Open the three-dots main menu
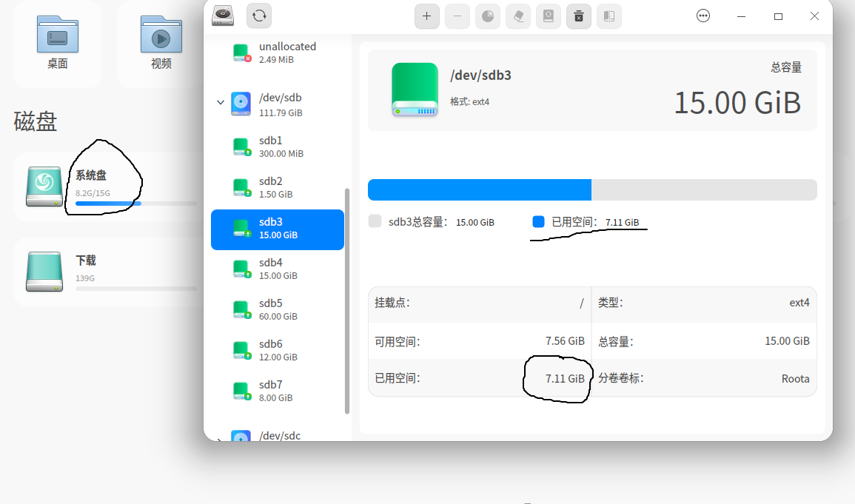 pyautogui.click(x=703, y=16)
